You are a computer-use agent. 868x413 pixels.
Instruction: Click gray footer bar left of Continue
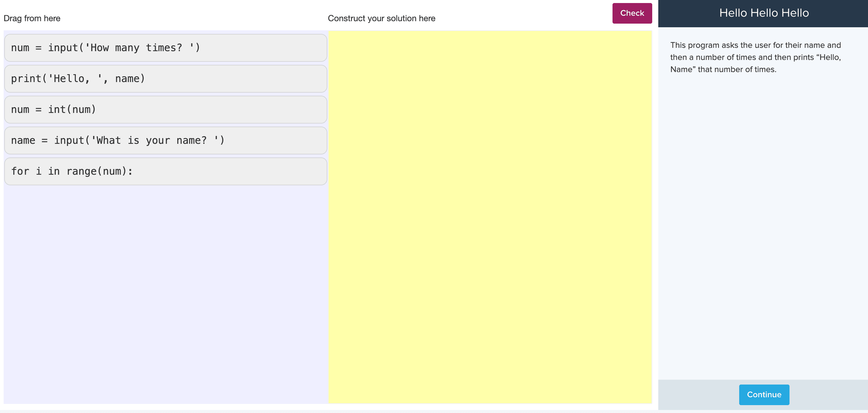[697, 395]
